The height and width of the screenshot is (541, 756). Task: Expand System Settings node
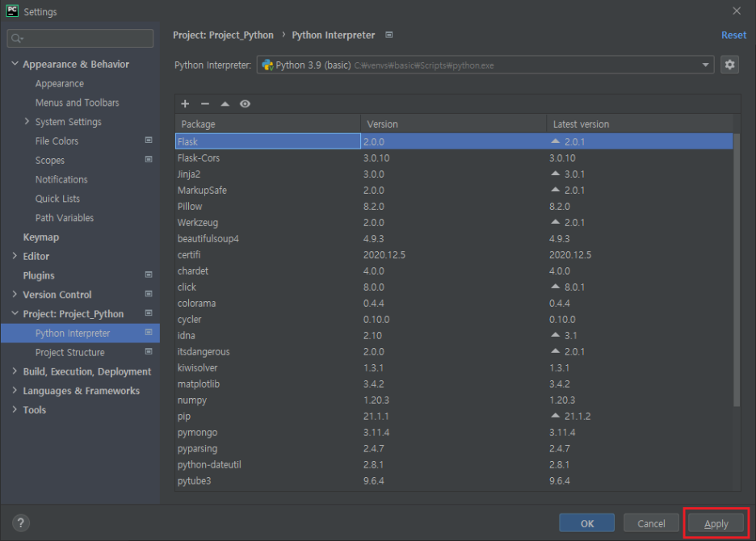(27, 121)
